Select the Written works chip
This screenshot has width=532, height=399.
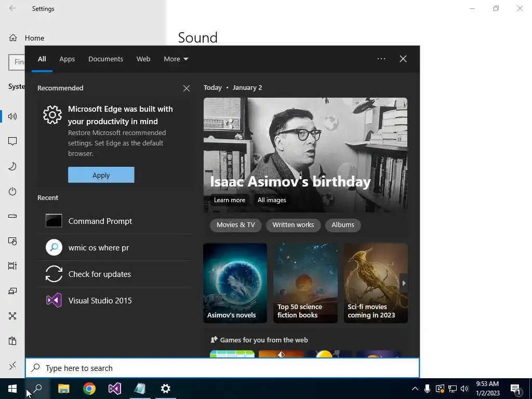[x=293, y=225]
